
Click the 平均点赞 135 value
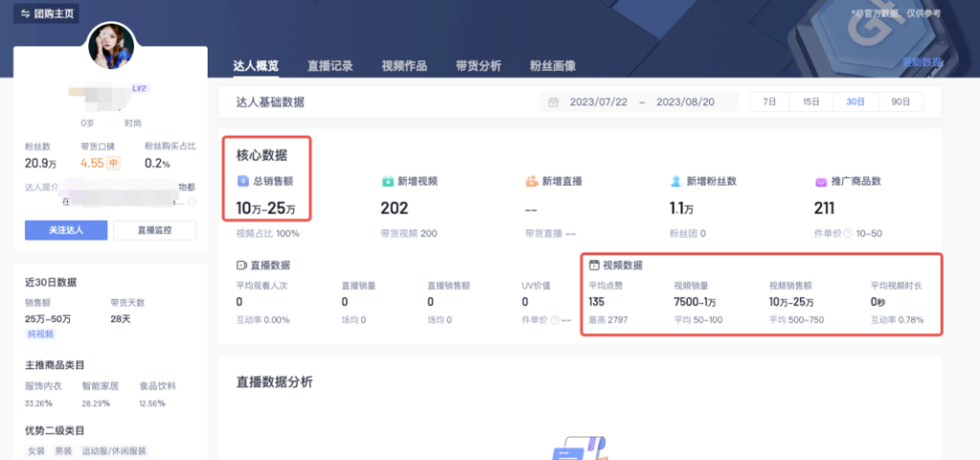(x=597, y=303)
